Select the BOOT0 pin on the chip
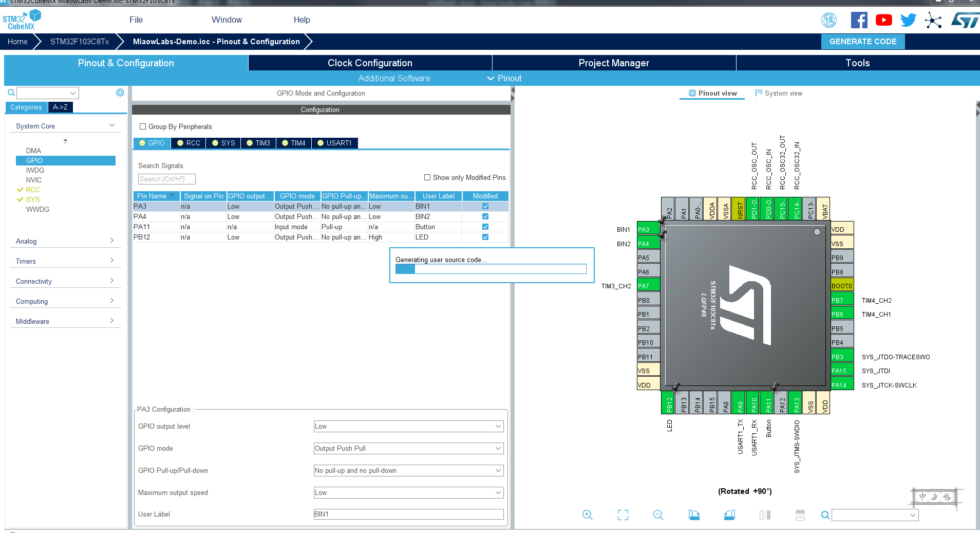 (x=842, y=286)
